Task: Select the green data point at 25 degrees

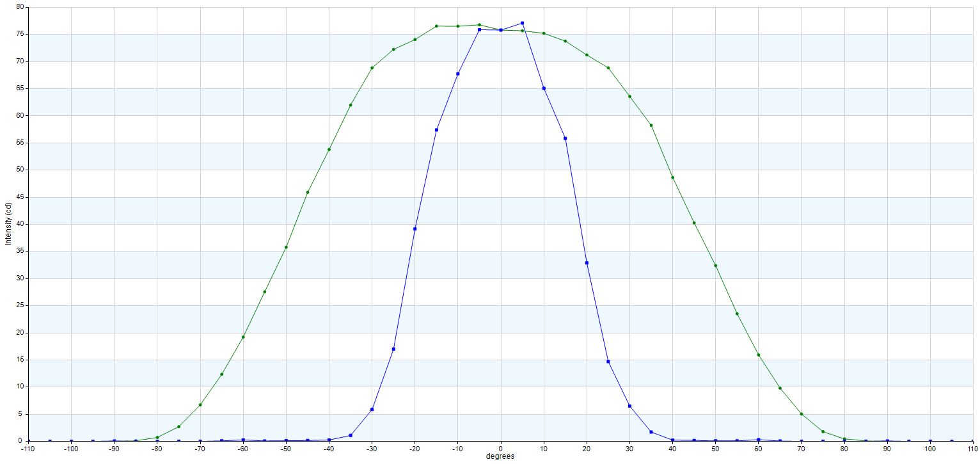Action: click(x=608, y=68)
